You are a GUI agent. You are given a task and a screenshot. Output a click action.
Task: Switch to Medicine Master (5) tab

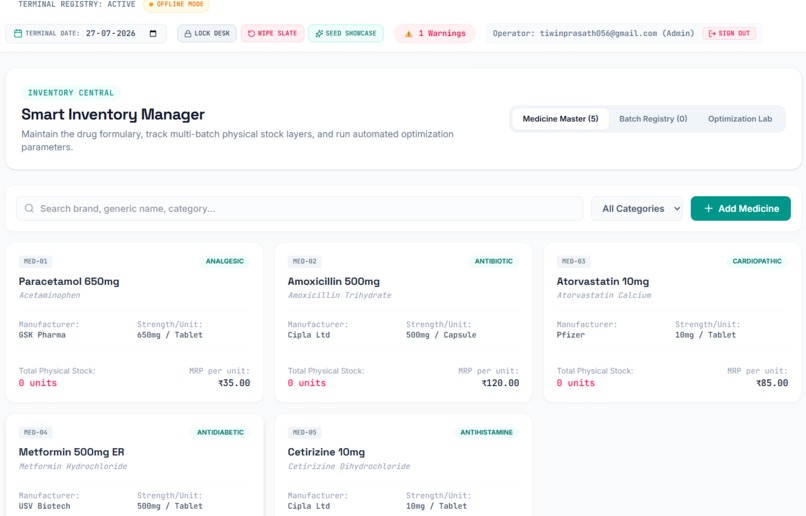pos(560,119)
